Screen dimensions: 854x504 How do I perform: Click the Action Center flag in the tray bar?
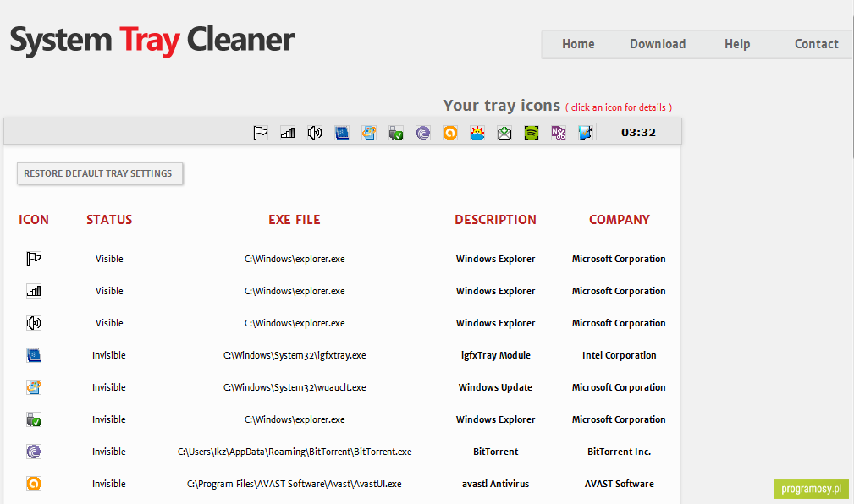(x=261, y=132)
